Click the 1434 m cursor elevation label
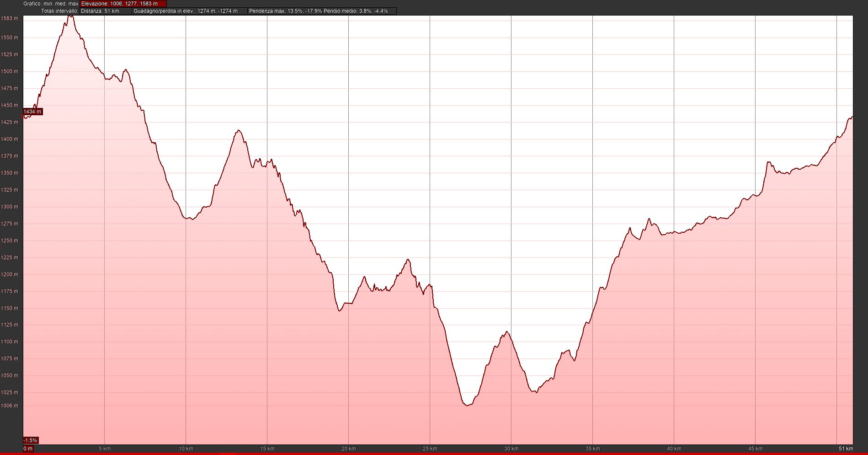 pos(32,112)
